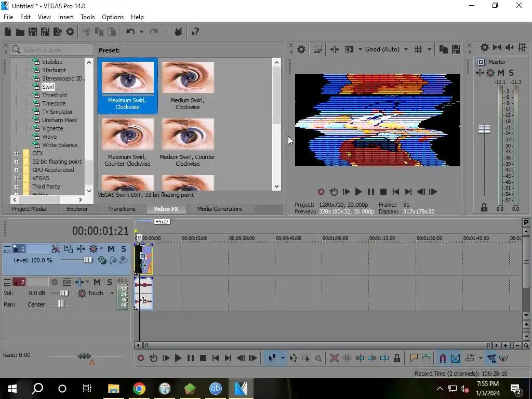Select the Zoom edit tool in timeline toolbar

[318, 358]
